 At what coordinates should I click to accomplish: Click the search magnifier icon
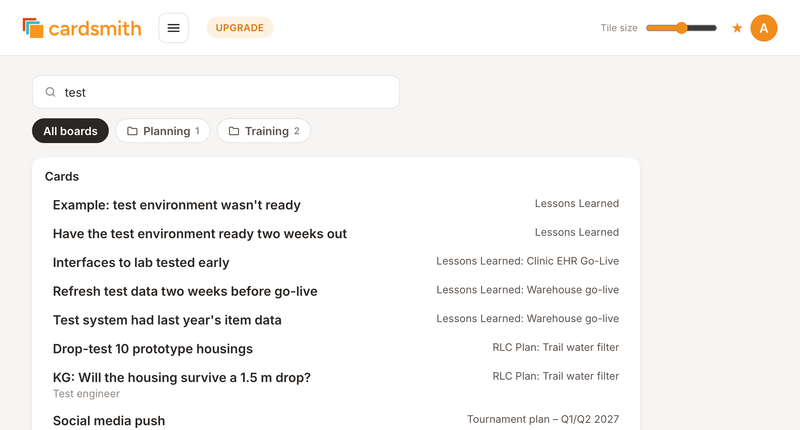point(51,92)
